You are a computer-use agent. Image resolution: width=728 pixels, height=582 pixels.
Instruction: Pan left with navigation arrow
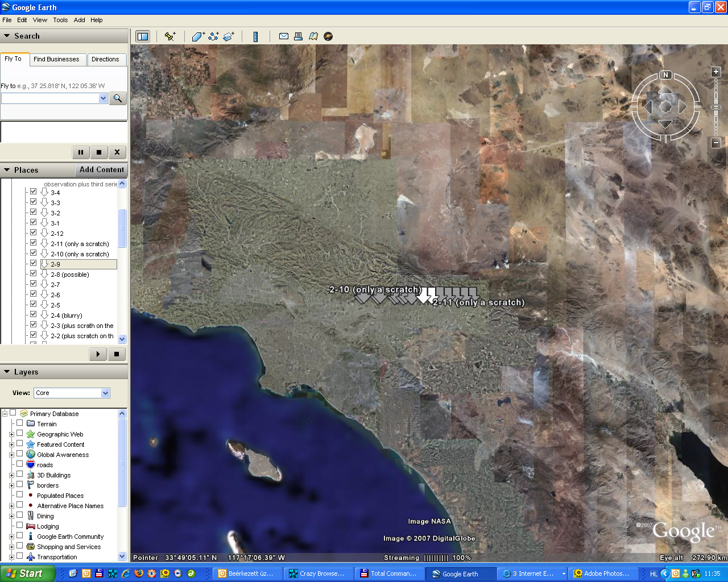click(x=648, y=106)
